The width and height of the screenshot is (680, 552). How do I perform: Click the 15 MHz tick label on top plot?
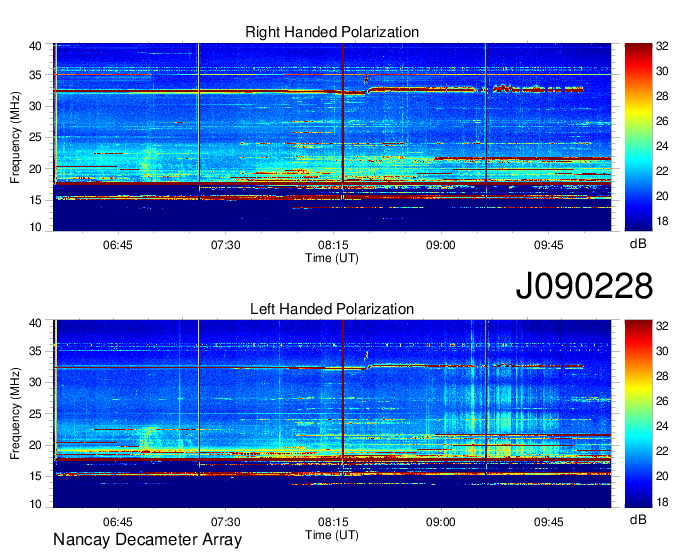(x=36, y=200)
